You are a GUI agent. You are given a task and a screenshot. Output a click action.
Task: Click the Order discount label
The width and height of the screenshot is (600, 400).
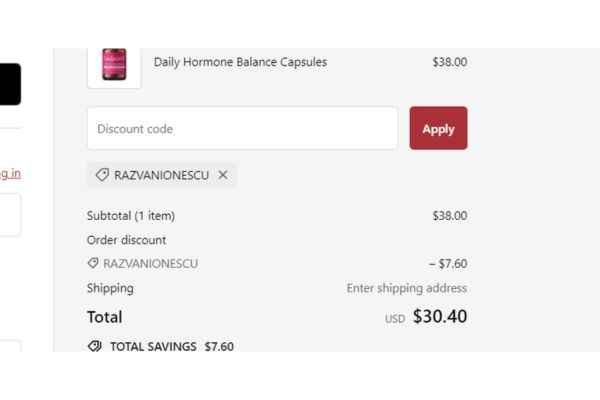[127, 240]
